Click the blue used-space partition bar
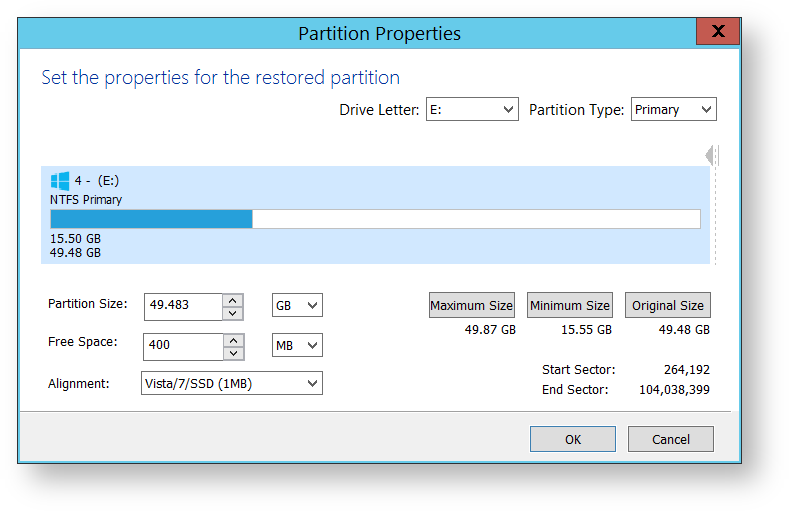This screenshot has width=790, height=512. tap(151, 219)
